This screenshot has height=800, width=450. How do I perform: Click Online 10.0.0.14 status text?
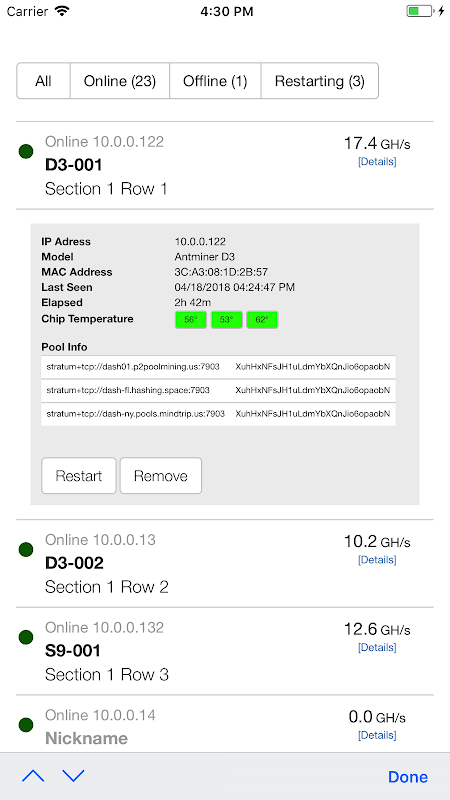coord(101,715)
